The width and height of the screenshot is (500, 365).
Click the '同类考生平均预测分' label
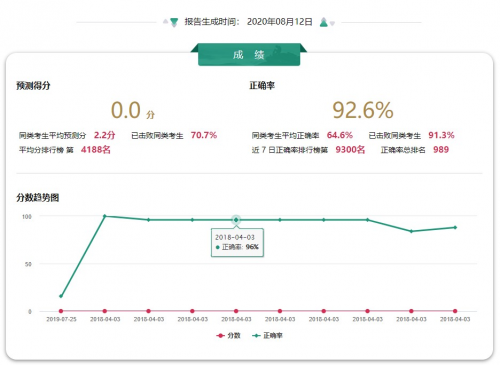pyautogui.click(x=52, y=135)
